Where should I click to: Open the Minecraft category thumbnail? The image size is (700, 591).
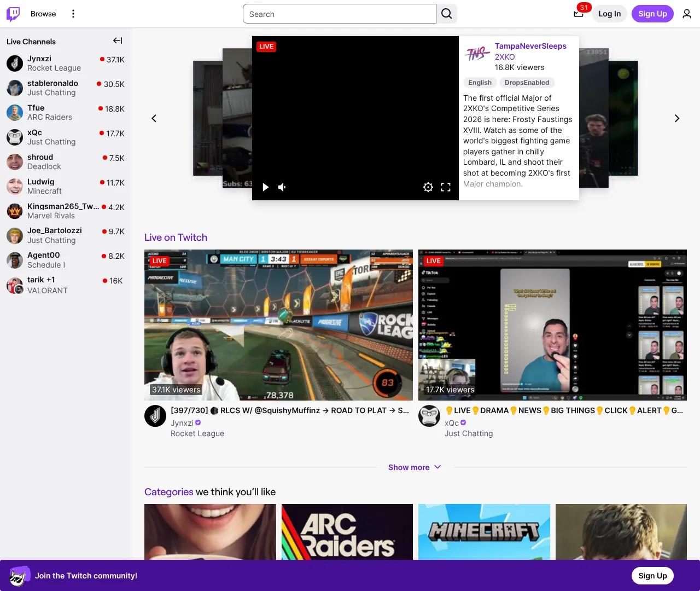pos(483,531)
